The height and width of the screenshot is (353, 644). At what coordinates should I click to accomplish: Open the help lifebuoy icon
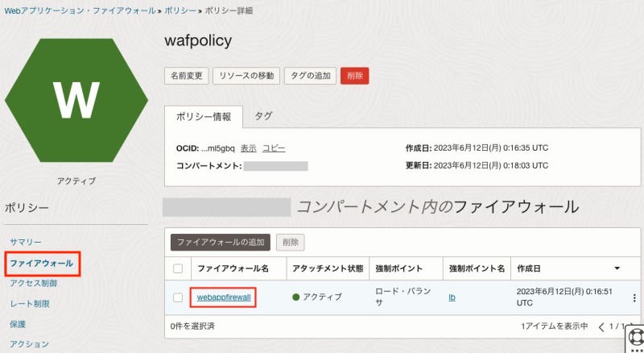coord(635,337)
